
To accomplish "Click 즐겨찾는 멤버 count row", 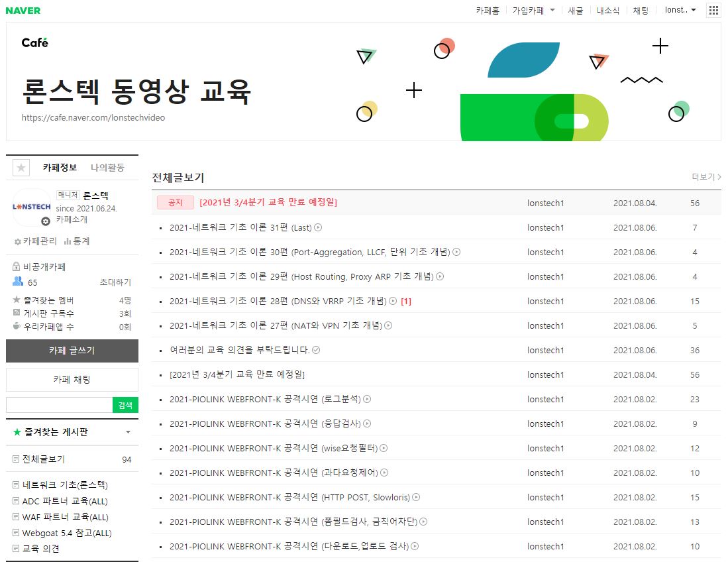I will [x=72, y=300].
